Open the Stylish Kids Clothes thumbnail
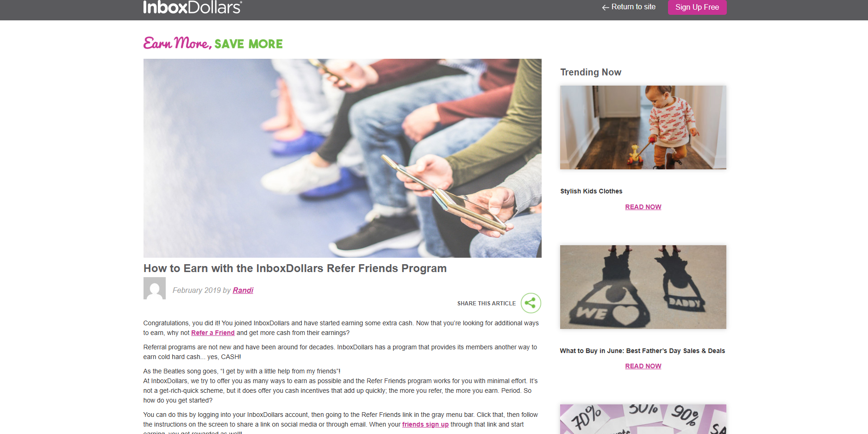The image size is (868, 434). [643, 127]
